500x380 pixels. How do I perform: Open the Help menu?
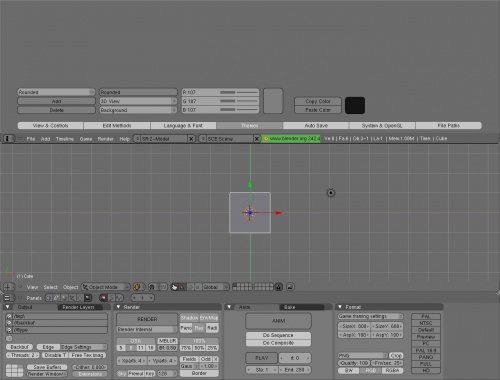point(124,139)
